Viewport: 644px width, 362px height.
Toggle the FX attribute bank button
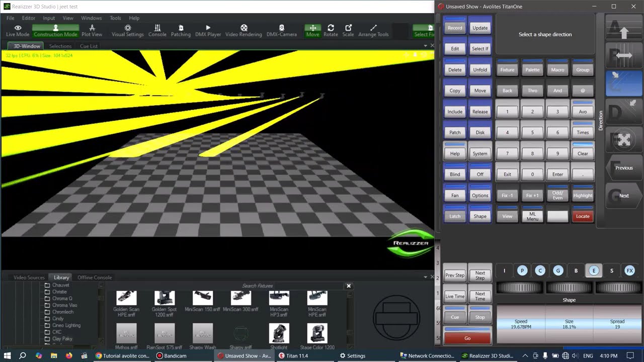pos(629,270)
